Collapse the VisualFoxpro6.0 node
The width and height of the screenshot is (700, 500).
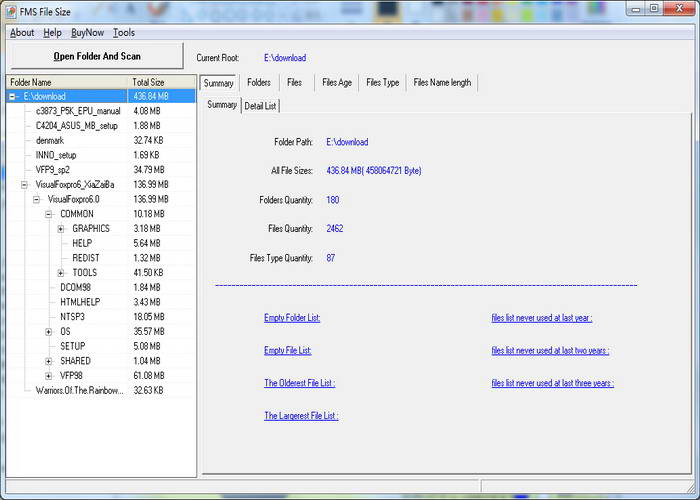tap(37, 200)
